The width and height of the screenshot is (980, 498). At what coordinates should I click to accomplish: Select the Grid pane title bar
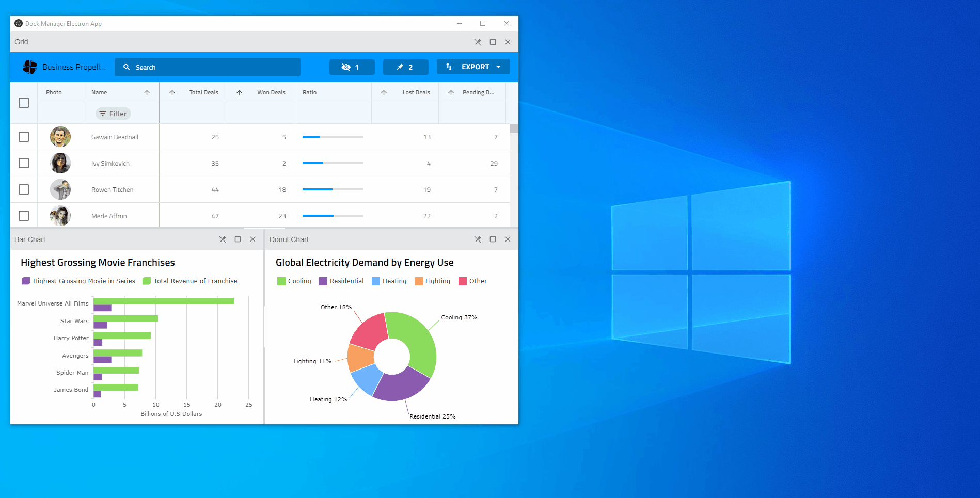click(21, 42)
